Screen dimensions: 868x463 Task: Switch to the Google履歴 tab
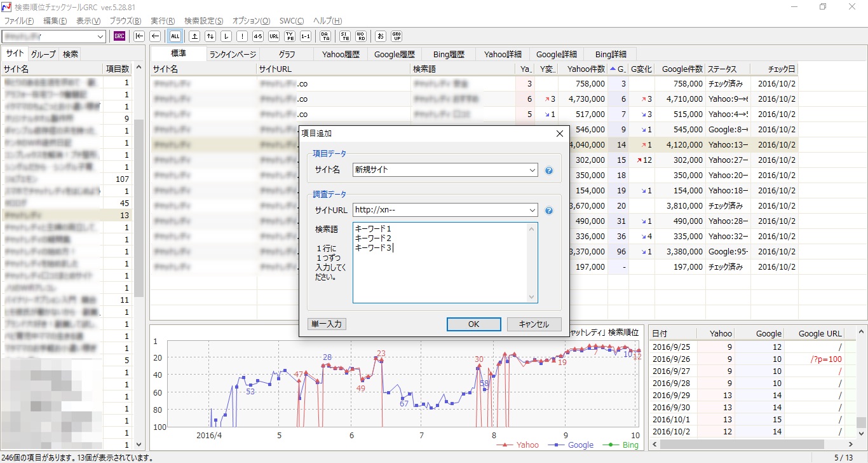(395, 55)
